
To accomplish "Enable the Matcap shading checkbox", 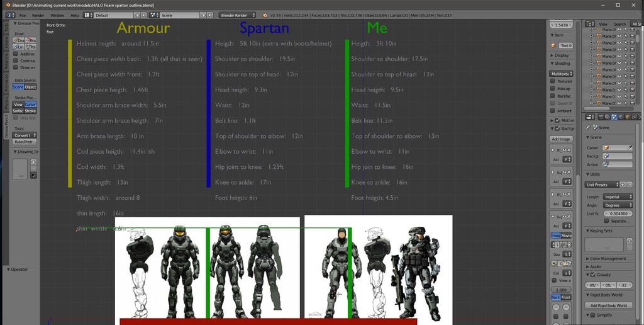I will point(553,88).
